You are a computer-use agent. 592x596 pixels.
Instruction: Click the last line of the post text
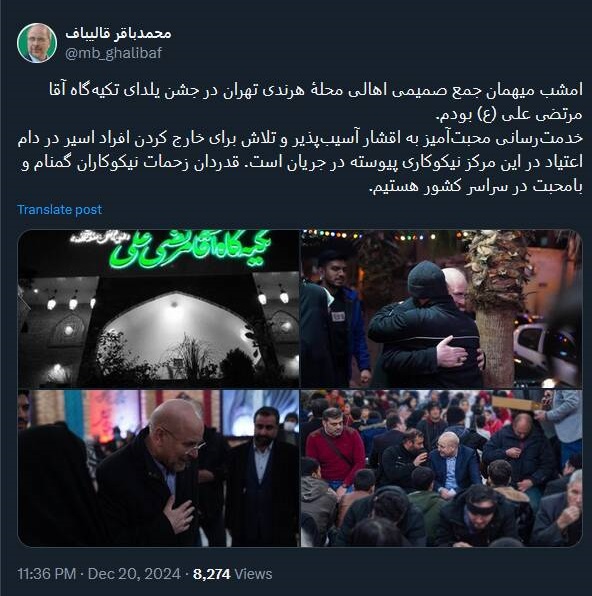(x=476, y=186)
